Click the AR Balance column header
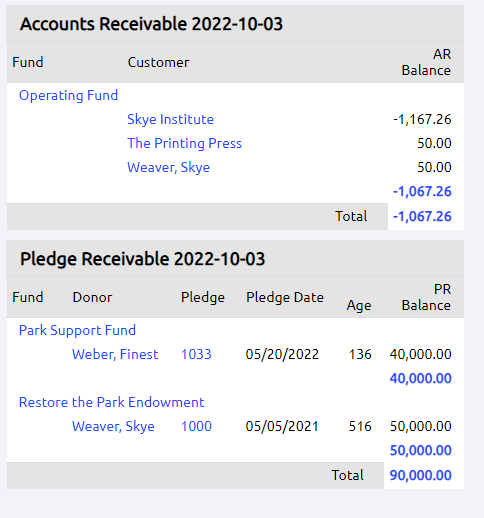Image resolution: width=484 pixels, height=518 pixels. pyautogui.click(x=426, y=62)
